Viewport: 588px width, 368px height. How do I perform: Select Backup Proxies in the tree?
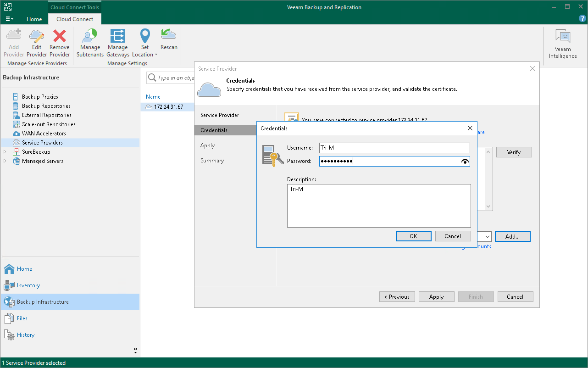pyautogui.click(x=40, y=97)
